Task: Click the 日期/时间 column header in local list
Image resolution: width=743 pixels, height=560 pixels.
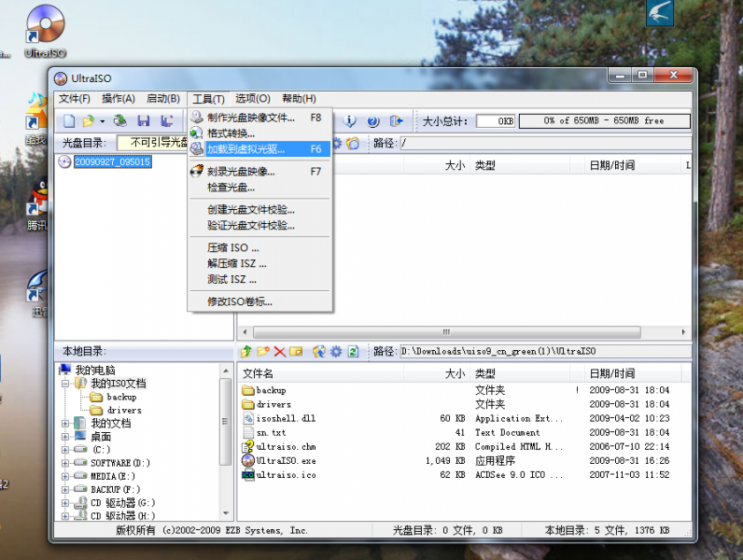Action: point(633,373)
